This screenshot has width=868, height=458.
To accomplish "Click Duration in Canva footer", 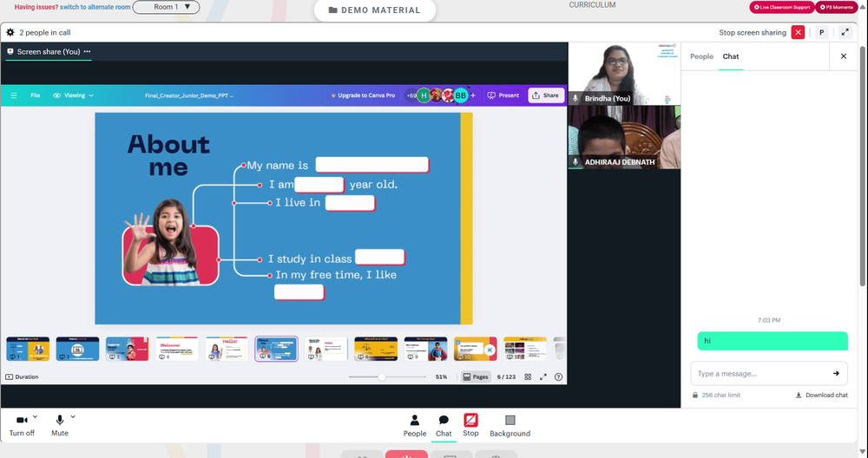I will (23, 376).
